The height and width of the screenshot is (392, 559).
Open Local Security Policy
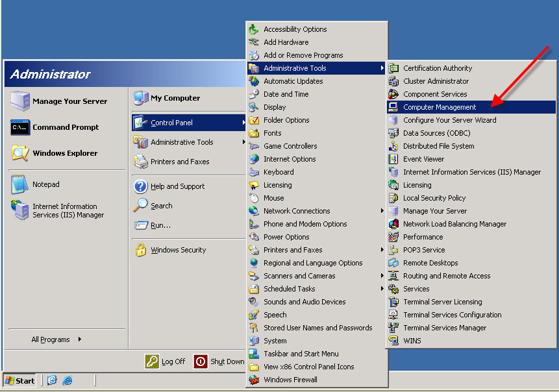point(471,198)
